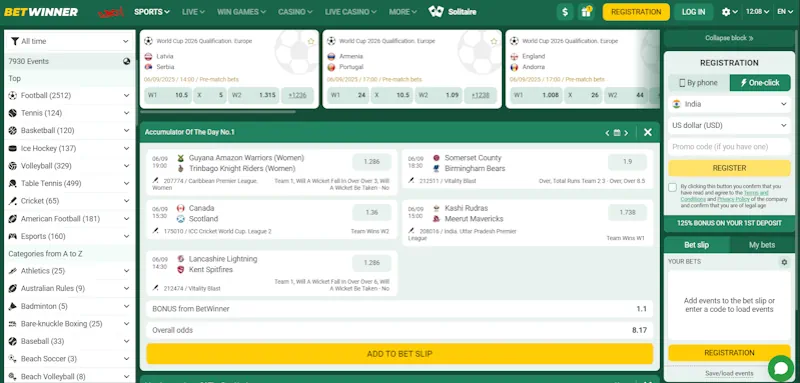Open the Solitaire cards icon

point(436,11)
